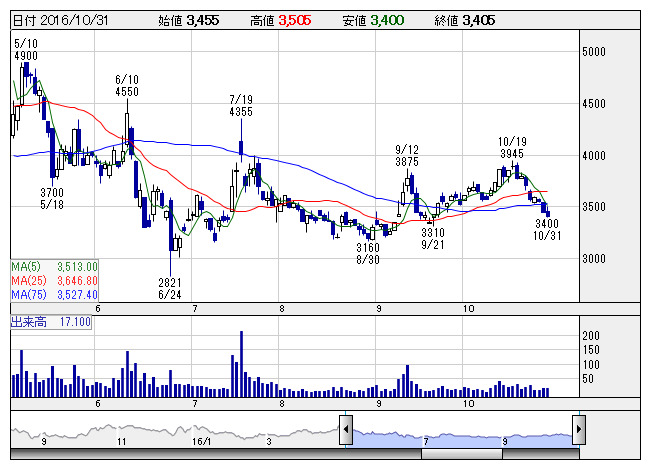The width and height of the screenshot is (652, 469).
Task: Click the MA(5) legend entry
Action: [x=54, y=267]
